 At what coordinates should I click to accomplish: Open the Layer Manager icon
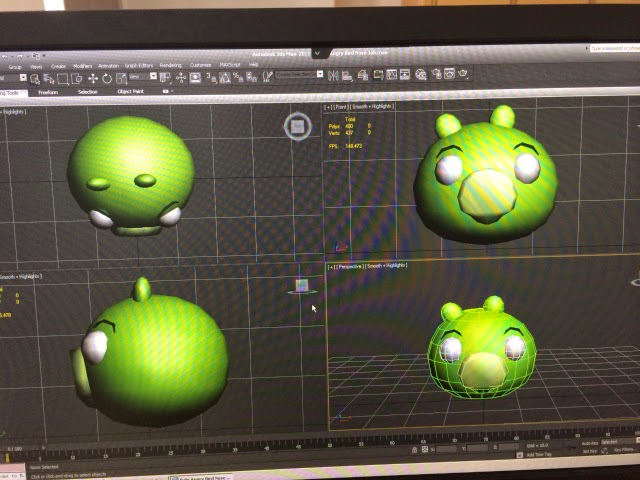pyautogui.click(x=363, y=76)
